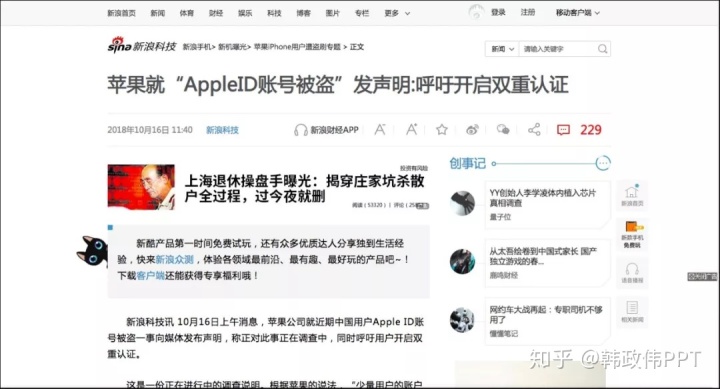Click the share network icon

pyautogui.click(x=534, y=130)
